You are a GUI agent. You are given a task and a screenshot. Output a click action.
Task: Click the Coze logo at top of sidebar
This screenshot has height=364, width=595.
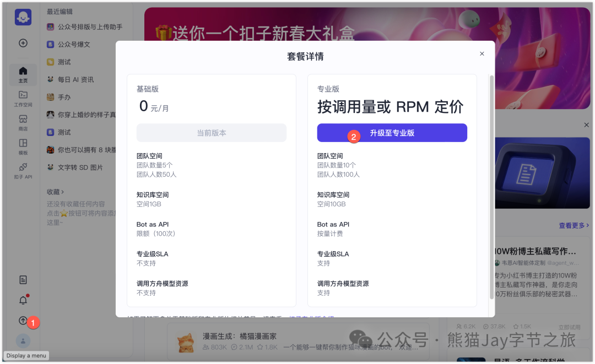[23, 18]
